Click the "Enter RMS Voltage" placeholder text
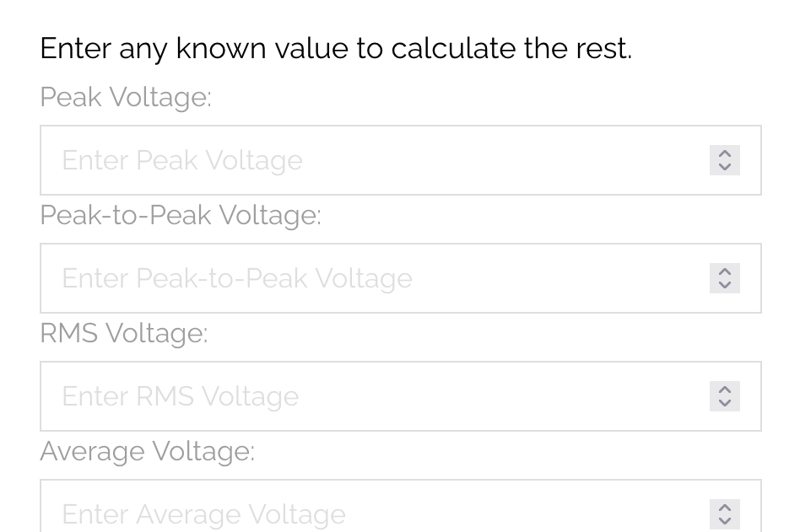 click(x=181, y=396)
